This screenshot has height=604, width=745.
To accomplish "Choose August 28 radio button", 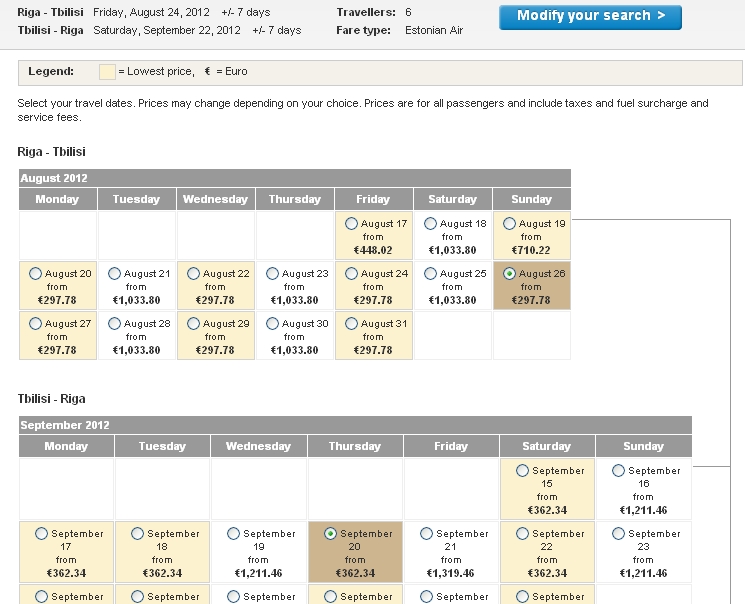I will click(x=114, y=323).
